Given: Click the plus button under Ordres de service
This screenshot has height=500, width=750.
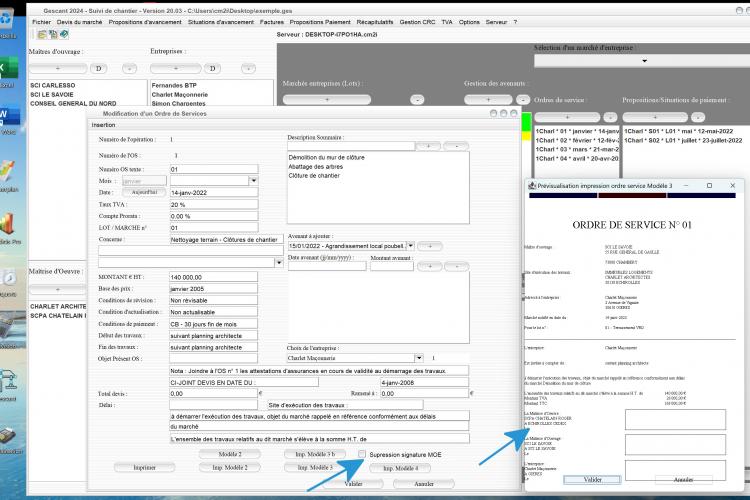Looking at the screenshot, I should click(567, 117).
